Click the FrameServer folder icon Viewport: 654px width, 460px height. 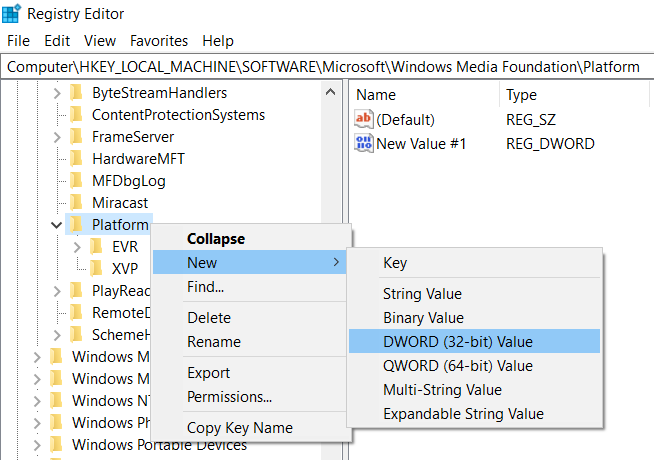[x=75, y=136]
